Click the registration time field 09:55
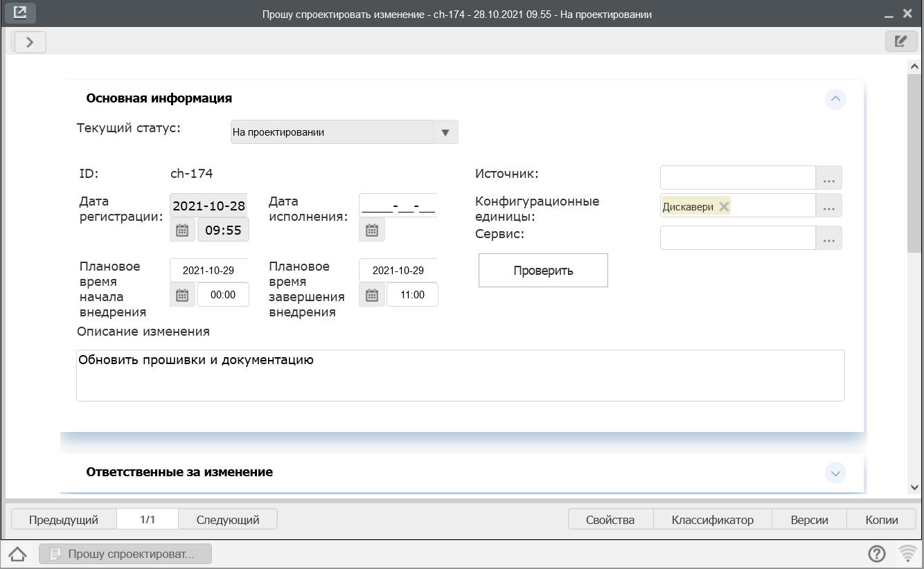The height and width of the screenshot is (569, 924). [x=223, y=230]
